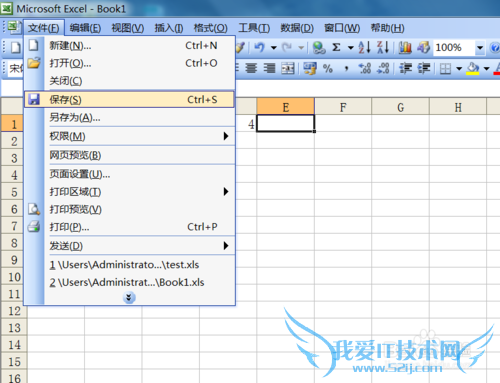Click the redo arrow icon

pos(287,47)
